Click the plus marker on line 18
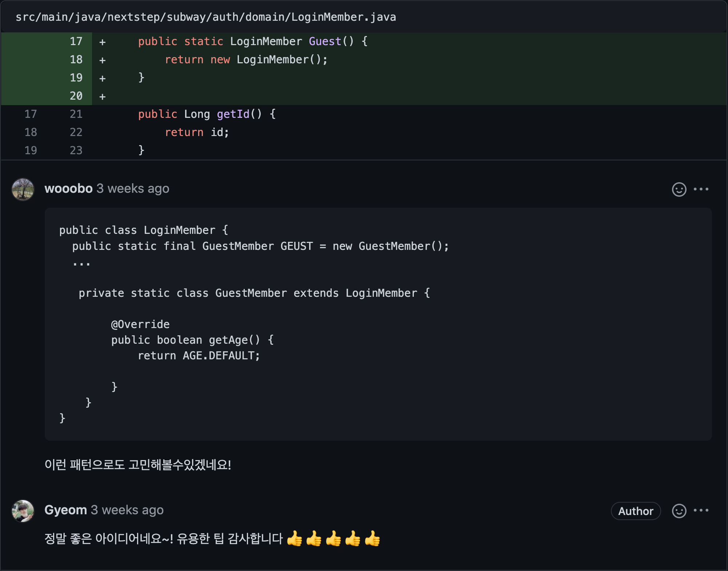728x571 pixels. 103,60
